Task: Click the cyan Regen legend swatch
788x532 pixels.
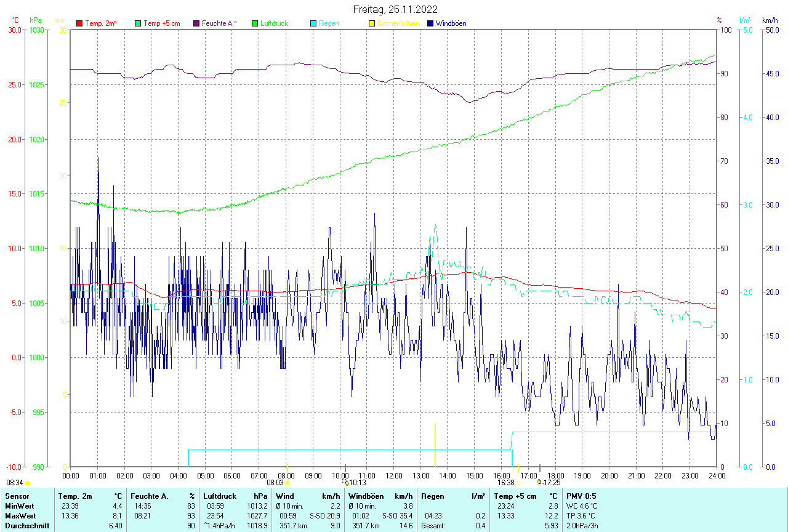Action: pos(313,23)
